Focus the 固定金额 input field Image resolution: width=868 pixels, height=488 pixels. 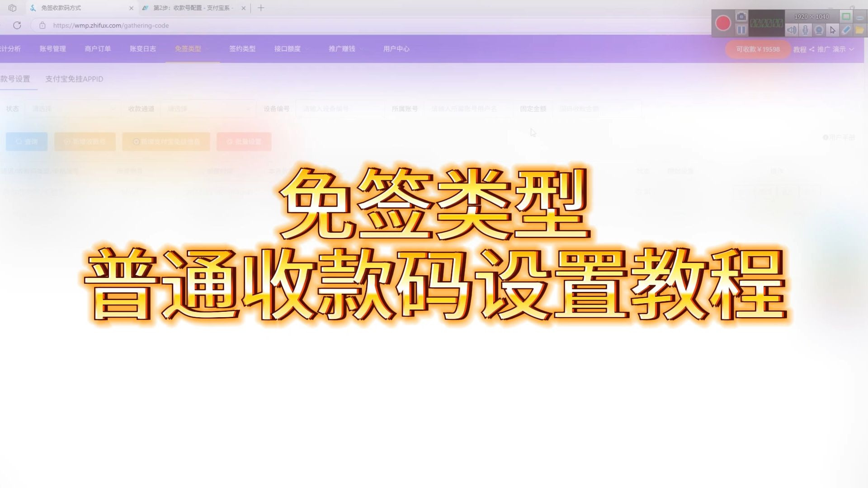click(597, 109)
